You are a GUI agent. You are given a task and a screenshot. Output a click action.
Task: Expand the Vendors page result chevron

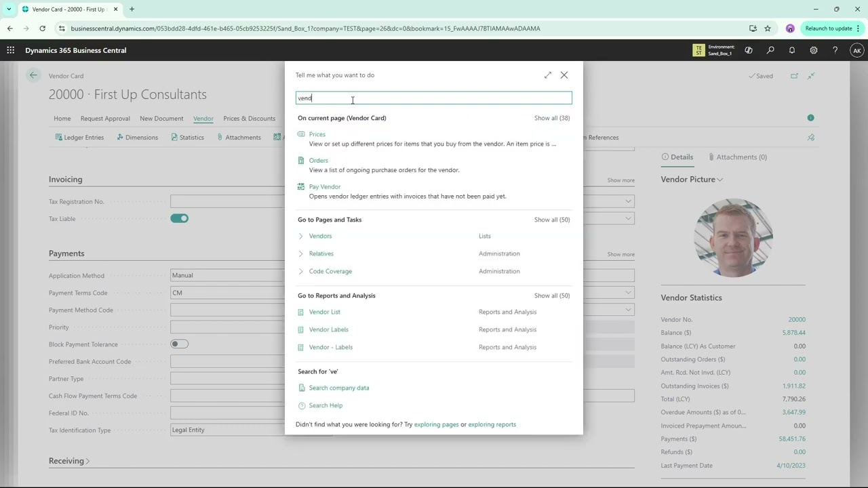coord(301,236)
